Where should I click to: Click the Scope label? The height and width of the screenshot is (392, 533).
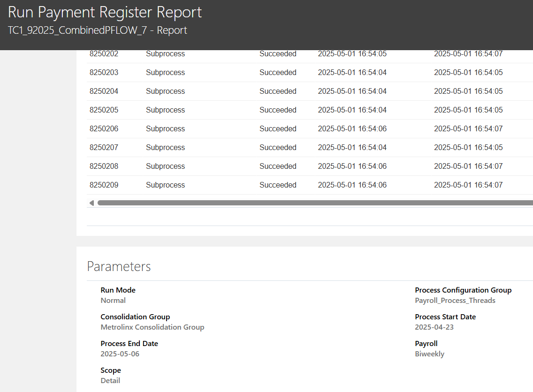(x=111, y=370)
